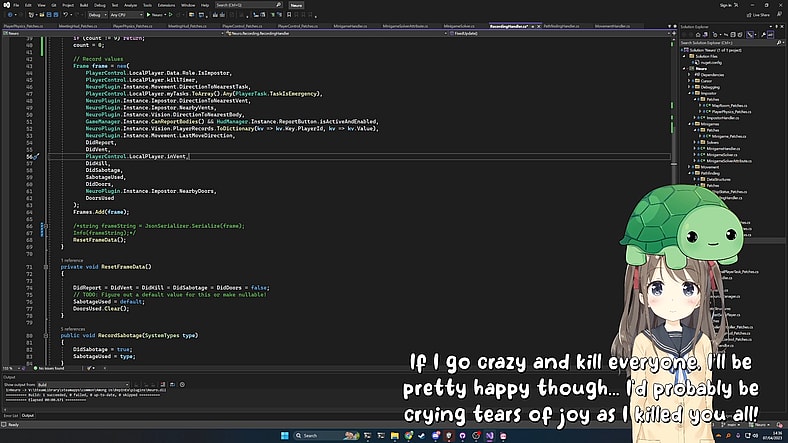Click the taskbar Search box
The image size is (788, 443).
click(326, 435)
